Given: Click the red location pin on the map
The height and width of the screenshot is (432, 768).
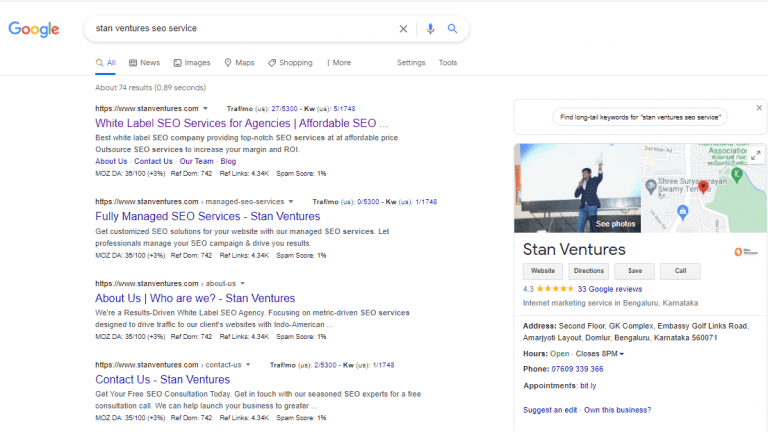Looking at the screenshot, I should click(703, 187).
